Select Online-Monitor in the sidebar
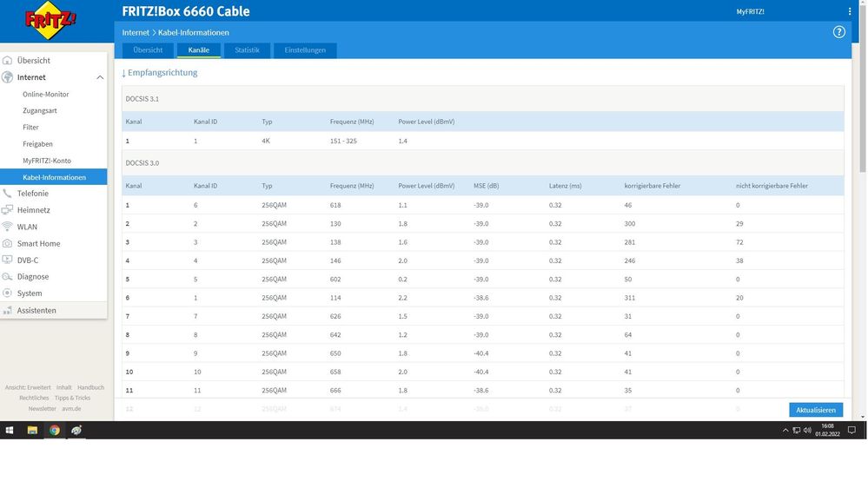 [46, 94]
